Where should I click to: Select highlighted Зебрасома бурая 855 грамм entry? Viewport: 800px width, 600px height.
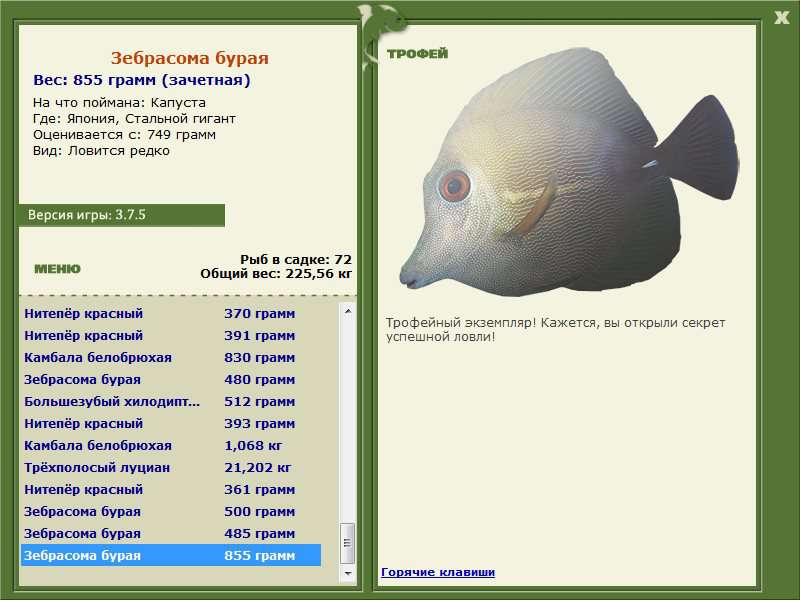pyautogui.click(x=160, y=556)
